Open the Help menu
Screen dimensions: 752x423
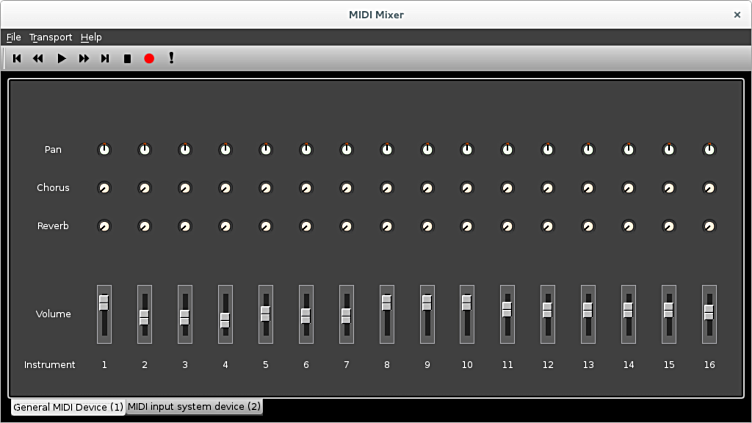(91, 37)
